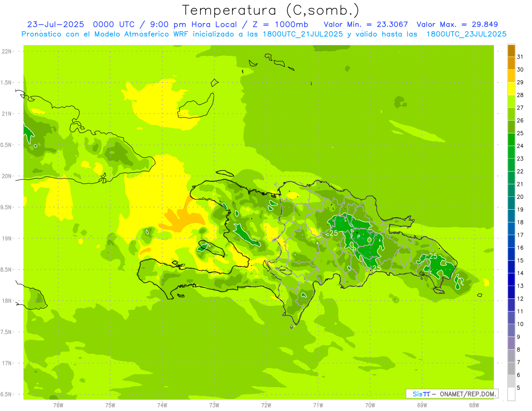Click the '22N' latitude axis label
Viewport: 532px width, 411px height.
click(x=7, y=51)
